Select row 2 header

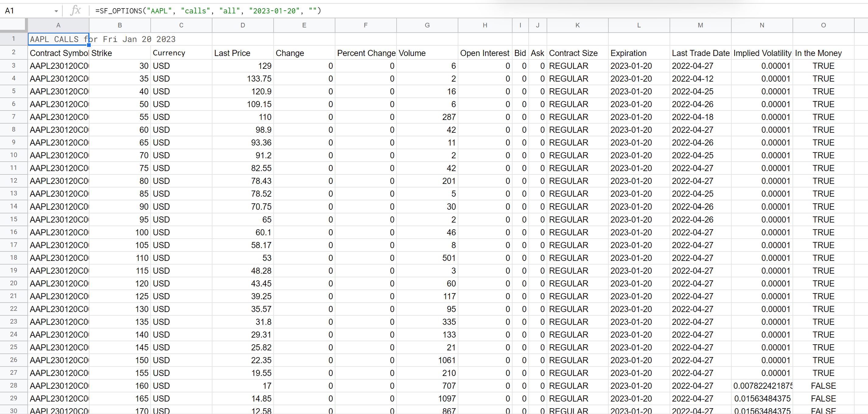[13, 52]
